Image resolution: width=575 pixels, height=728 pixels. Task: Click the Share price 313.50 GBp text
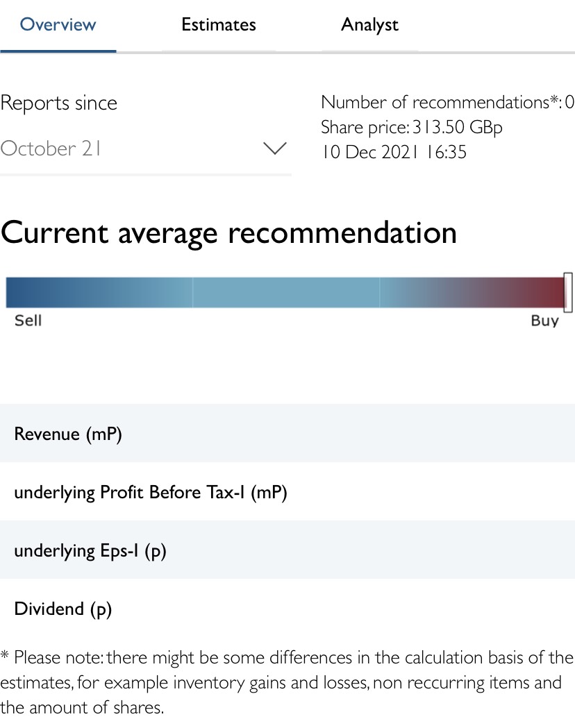[x=411, y=128]
